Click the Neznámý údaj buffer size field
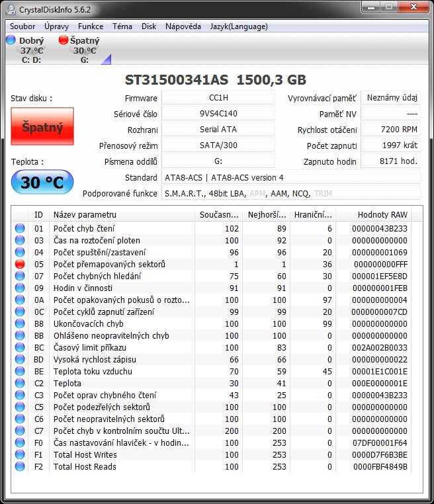Viewport: 434px width, 504px height. 390,98
